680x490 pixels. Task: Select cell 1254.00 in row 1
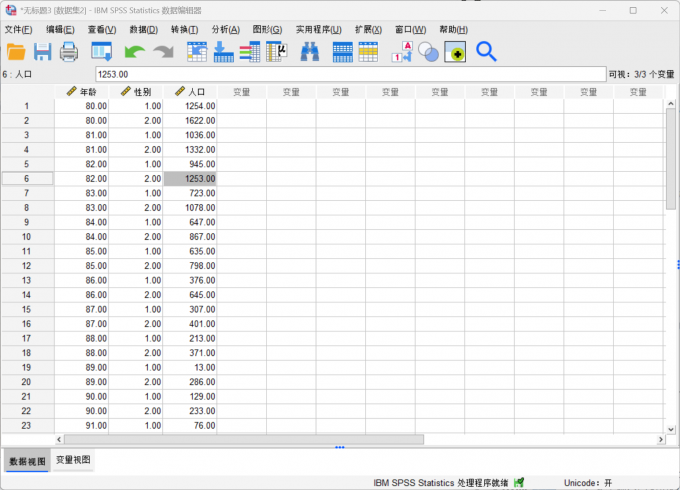coord(190,106)
